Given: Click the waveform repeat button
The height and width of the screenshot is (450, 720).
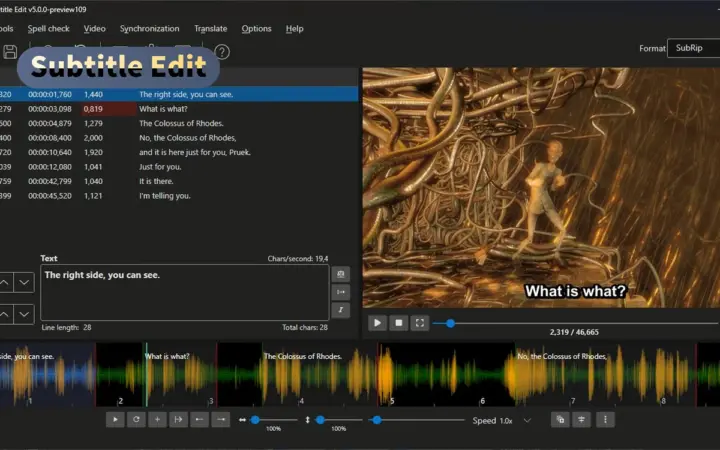Looking at the screenshot, I should (136, 419).
